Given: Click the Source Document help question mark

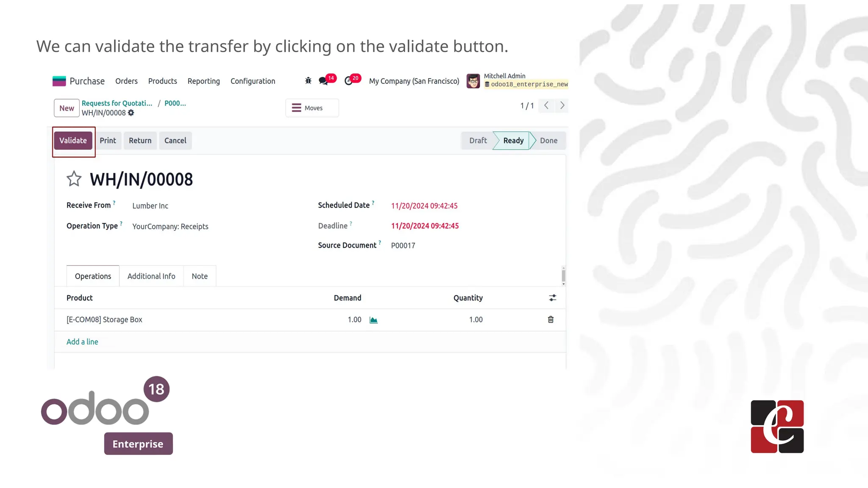Looking at the screenshot, I should (x=380, y=243).
